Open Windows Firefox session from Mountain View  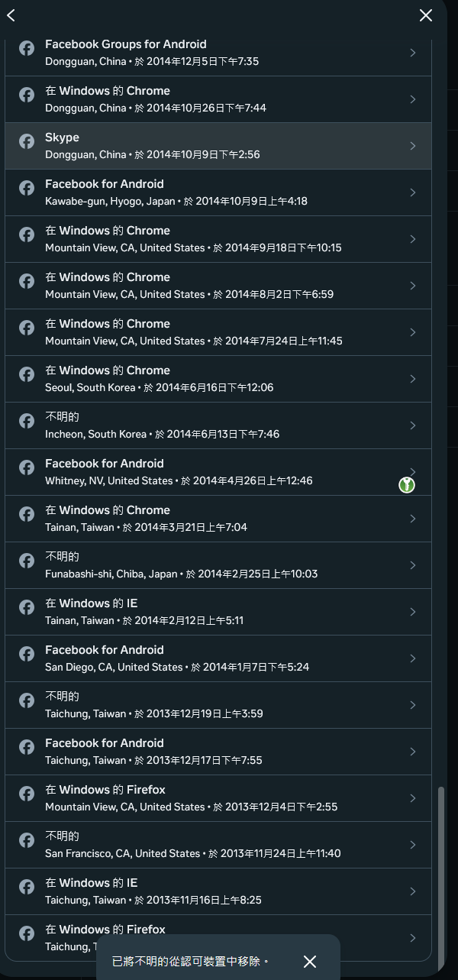coord(218,798)
